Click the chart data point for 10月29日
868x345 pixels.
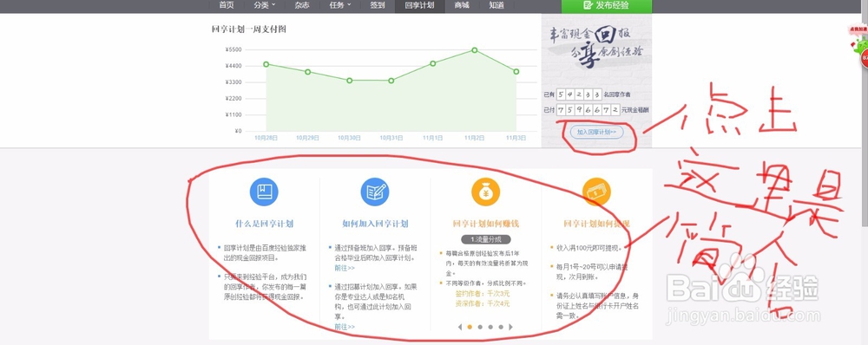[x=308, y=72]
